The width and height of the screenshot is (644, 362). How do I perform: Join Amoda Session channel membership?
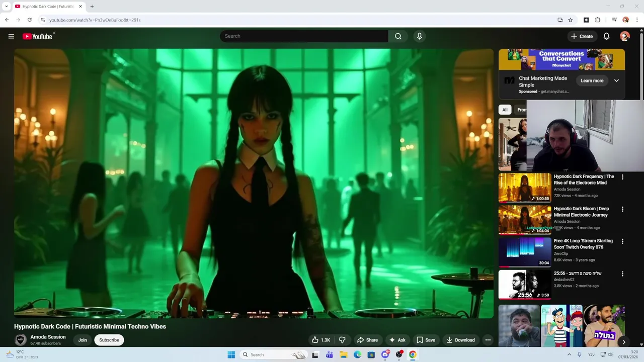83,340
